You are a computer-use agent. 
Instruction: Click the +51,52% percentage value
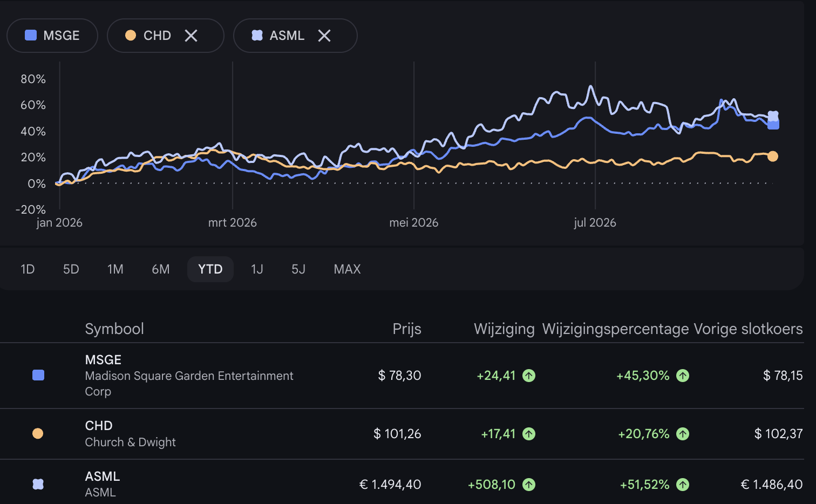(x=644, y=485)
